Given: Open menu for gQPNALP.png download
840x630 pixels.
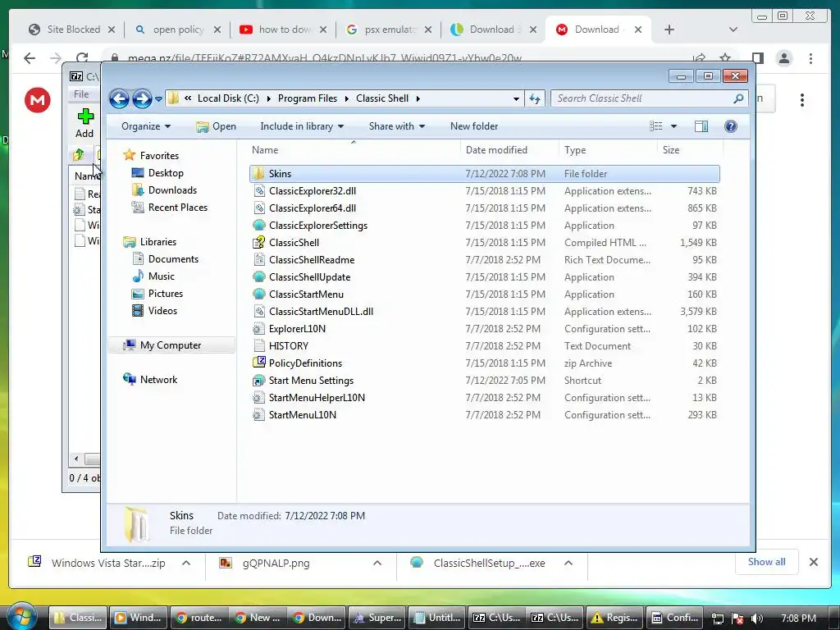Looking at the screenshot, I should pyautogui.click(x=377, y=563).
